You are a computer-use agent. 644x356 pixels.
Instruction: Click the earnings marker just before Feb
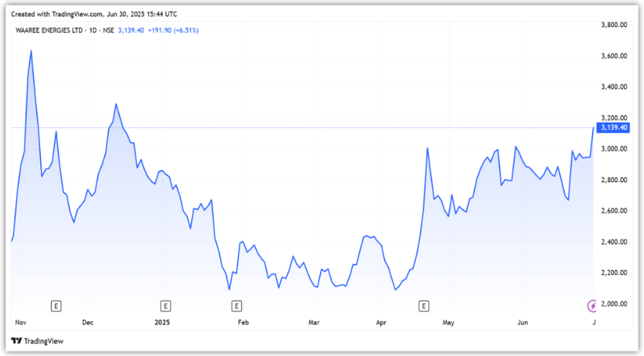pos(234,306)
